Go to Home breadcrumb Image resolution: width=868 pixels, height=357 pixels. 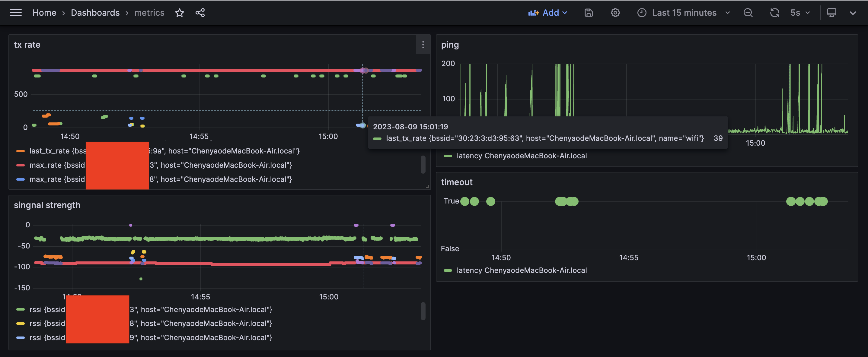coord(44,13)
